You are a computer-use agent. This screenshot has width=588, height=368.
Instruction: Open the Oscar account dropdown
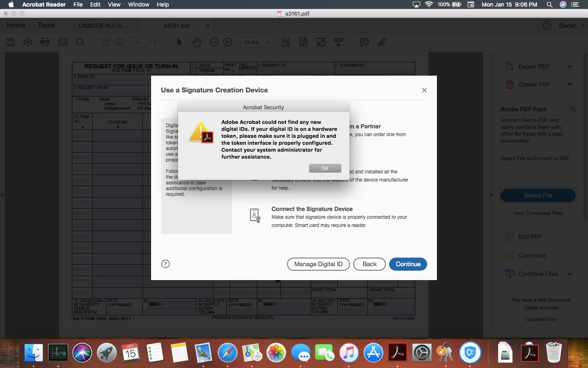pyautogui.click(x=572, y=25)
